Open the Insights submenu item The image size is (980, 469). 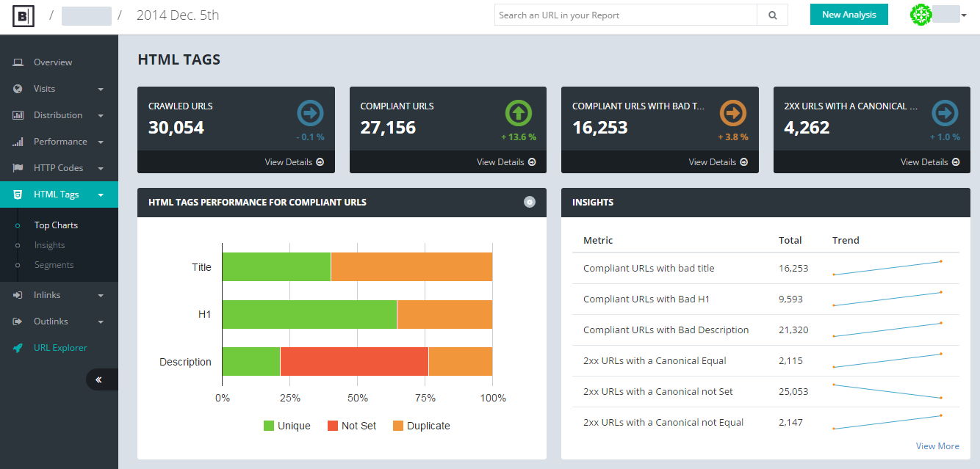(x=49, y=245)
